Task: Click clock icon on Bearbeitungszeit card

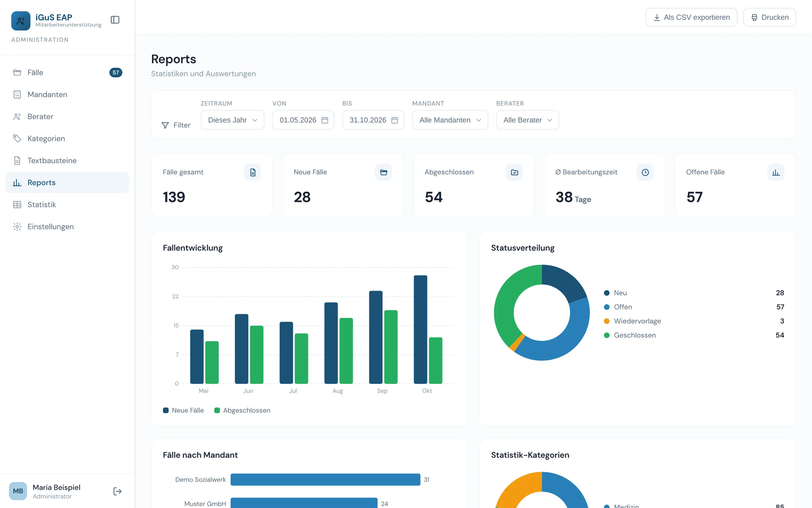Action: [645, 172]
